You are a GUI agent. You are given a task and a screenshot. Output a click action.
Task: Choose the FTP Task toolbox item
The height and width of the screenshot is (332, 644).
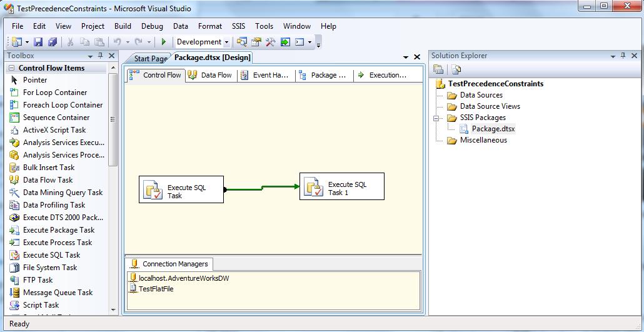point(38,280)
